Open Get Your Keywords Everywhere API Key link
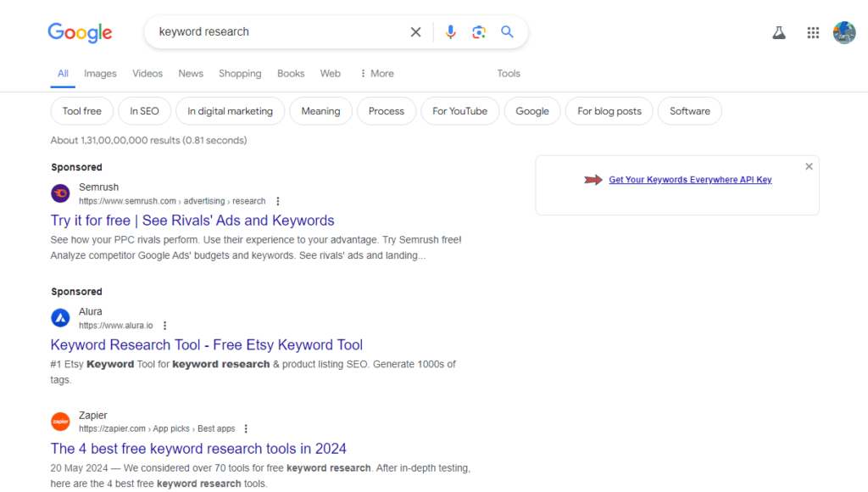The image size is (868, 492). (x=690, y=180)
